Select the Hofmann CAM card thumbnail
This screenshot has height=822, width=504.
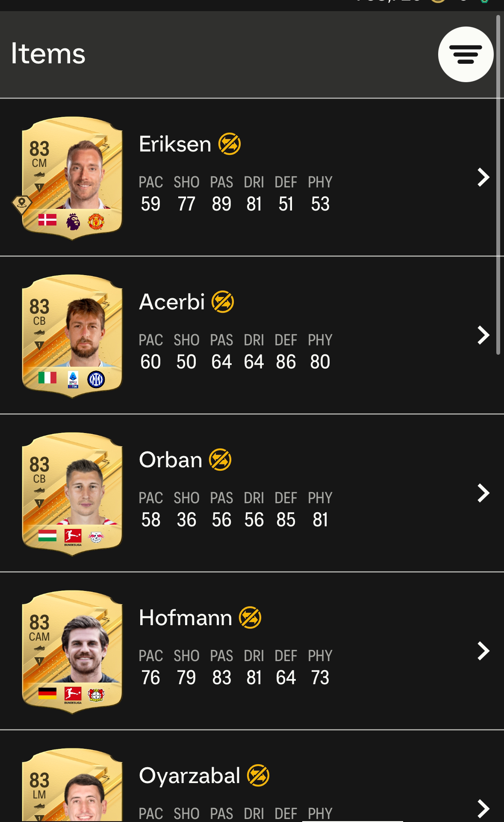point(72,652)
